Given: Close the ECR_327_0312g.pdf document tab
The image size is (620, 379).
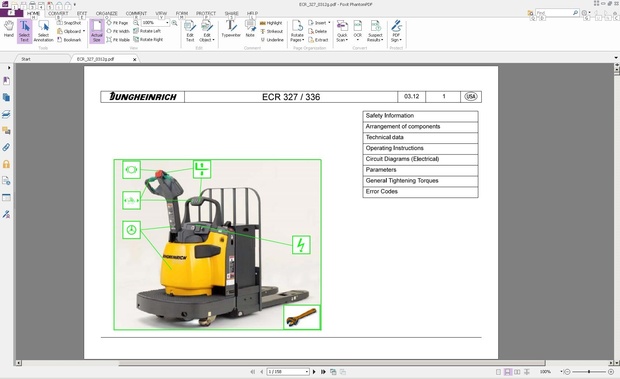Looking at the screenshot, I should click(x=134, y=59).
